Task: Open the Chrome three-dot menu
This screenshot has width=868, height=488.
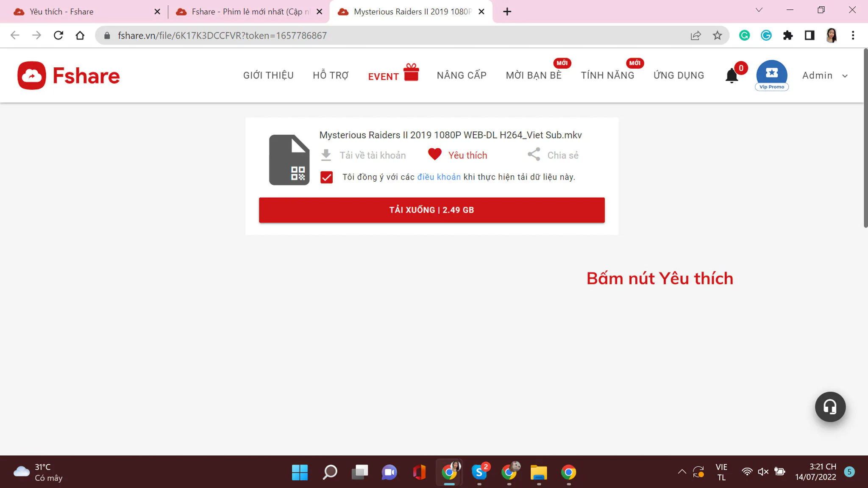Action: click(x=853, y=36)
